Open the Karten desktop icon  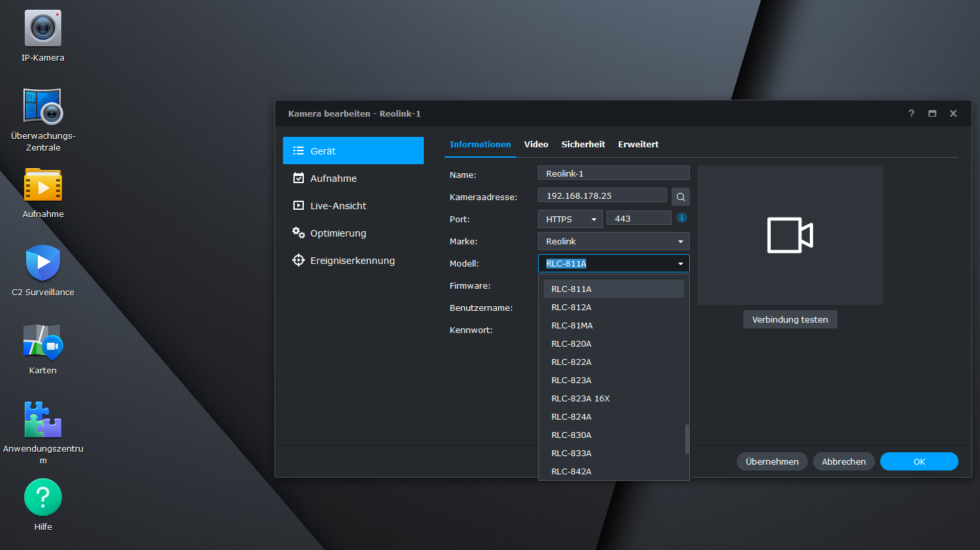pyautogui.click(x=43, y=341)
